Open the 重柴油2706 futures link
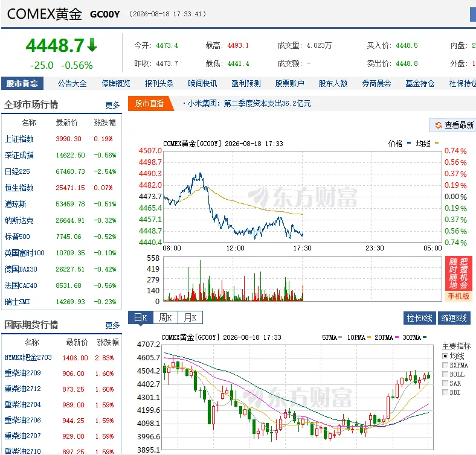This screenshot has width=476, height=455. (22, 421)
